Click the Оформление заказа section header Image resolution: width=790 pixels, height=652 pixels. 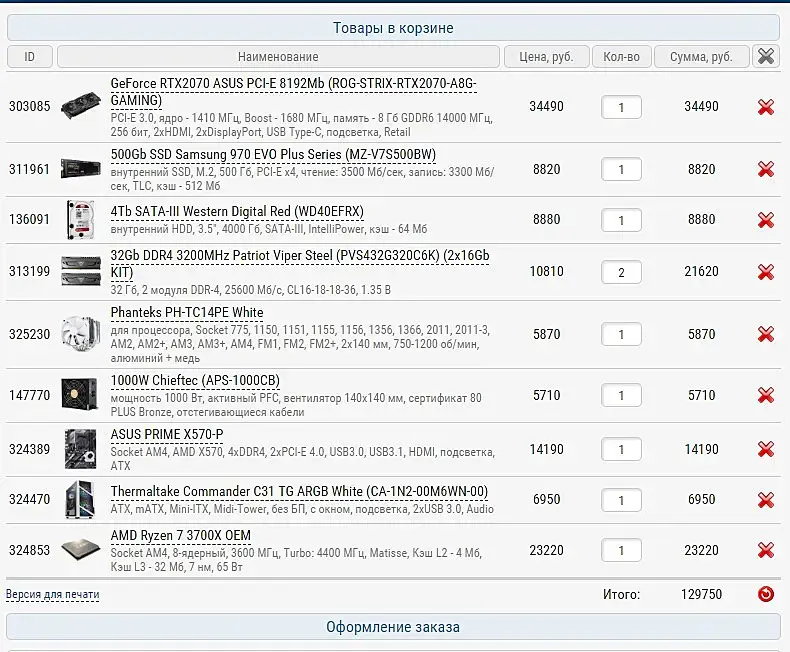coord(393,627)
